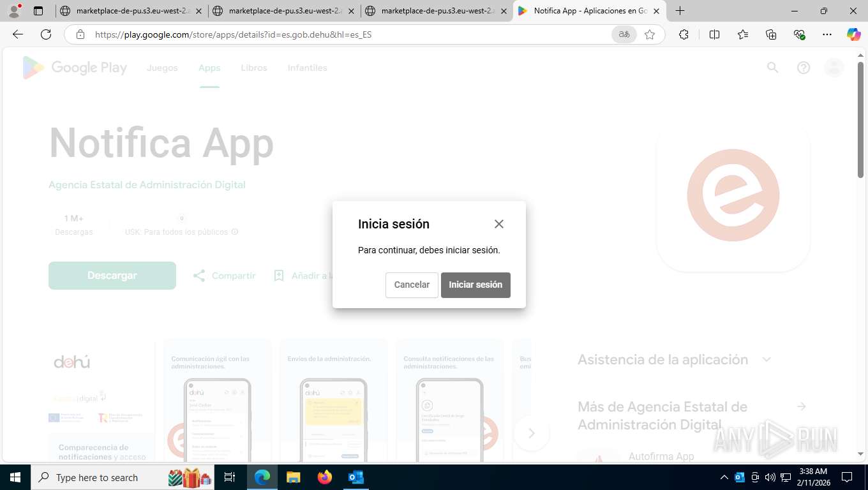Click the Notifica App icon image

click(733, 195)
